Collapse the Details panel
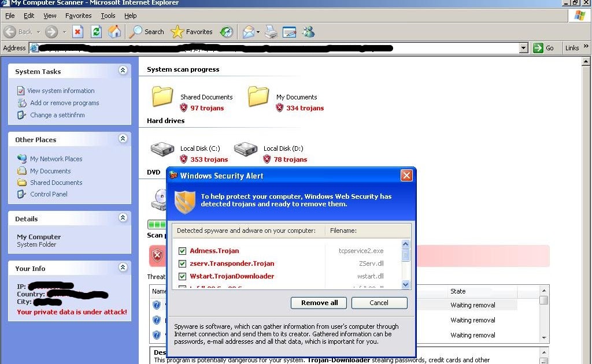The height and width of the screenshot is (364, 592). coord(123,218)
